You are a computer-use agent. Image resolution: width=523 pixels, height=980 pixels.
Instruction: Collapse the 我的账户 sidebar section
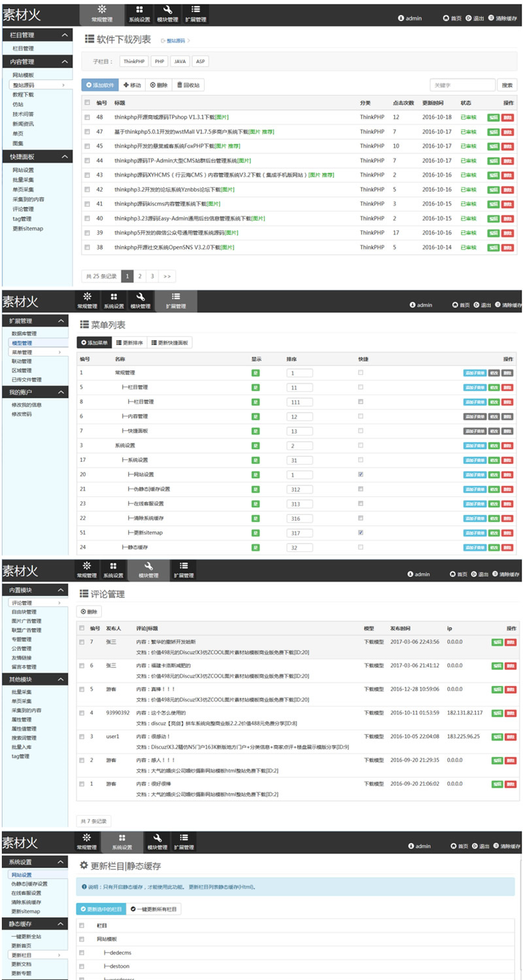tap(61, 393)
